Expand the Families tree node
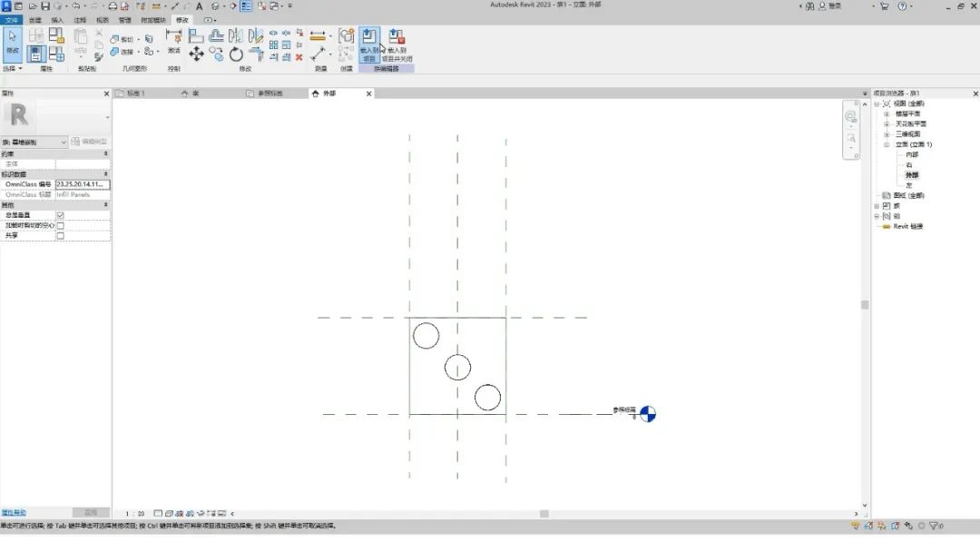The image size is (980, 552). click(x=877, y=206)
